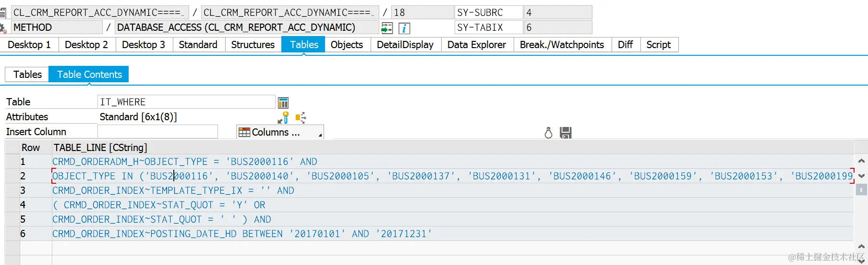Click the SY-TABIX variable field
Image resolution: width=868 pixels, height=265 pixels.
click(x=489, y=27)
